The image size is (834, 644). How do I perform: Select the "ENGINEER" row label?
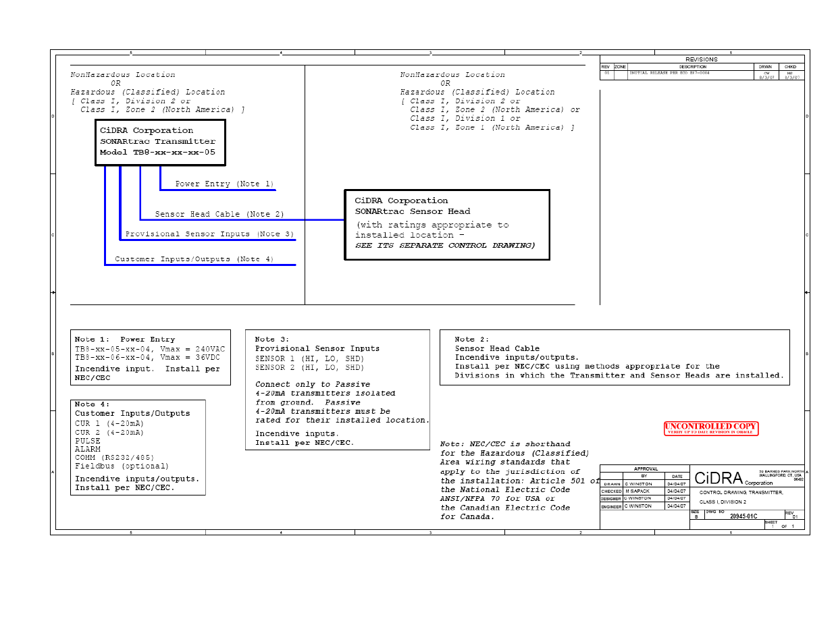tap(611, 506)
